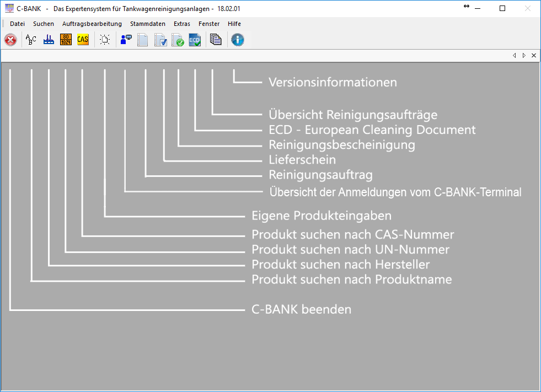
Task: Close the active document pane
Action: [x=533, y=55]
